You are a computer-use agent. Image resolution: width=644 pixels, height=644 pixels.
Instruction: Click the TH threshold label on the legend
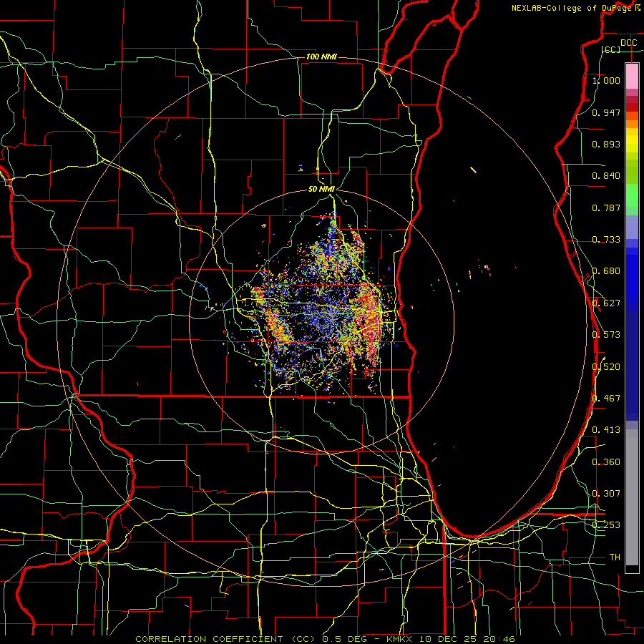(x=615, y=557)
